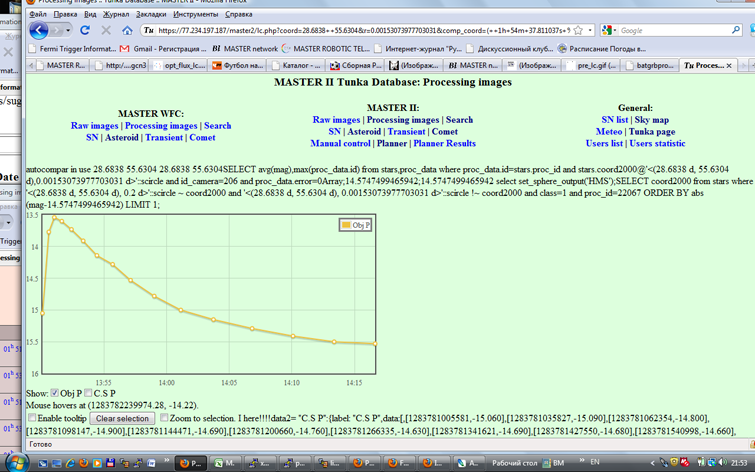755x472 pixels.
Task: Click the browser Back arrow button
Action: coord(39,31)
